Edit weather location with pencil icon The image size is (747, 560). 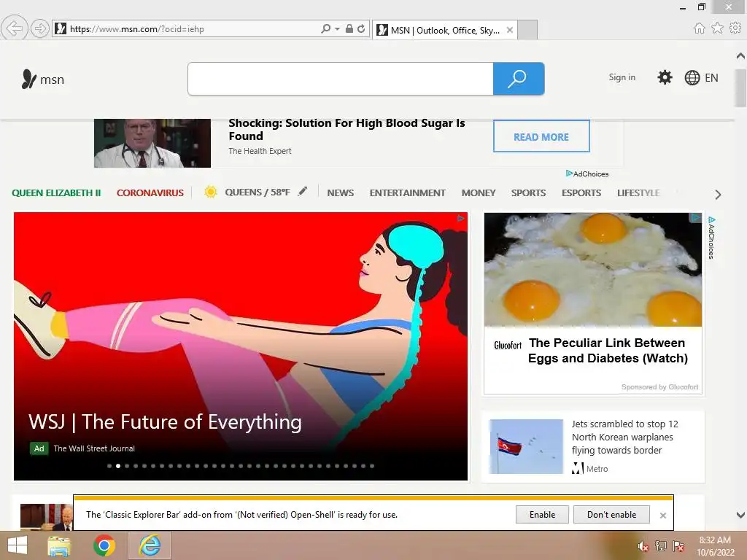coord(303,192)
